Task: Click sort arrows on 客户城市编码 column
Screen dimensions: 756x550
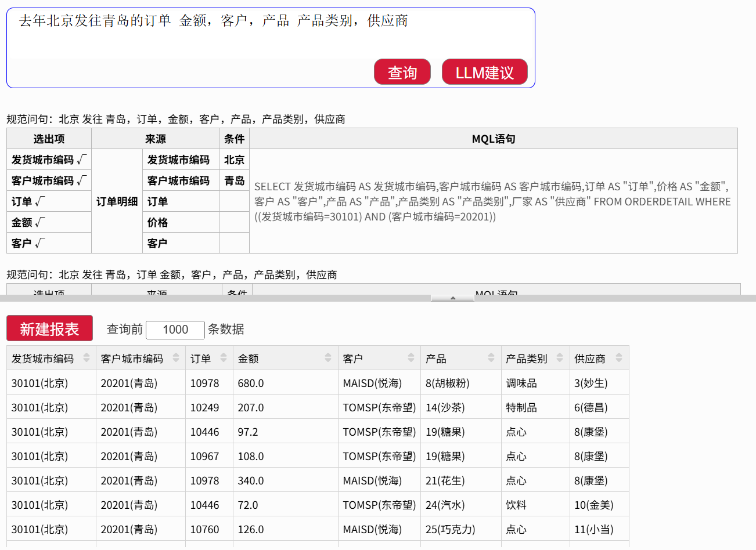Action: [176, 358]
